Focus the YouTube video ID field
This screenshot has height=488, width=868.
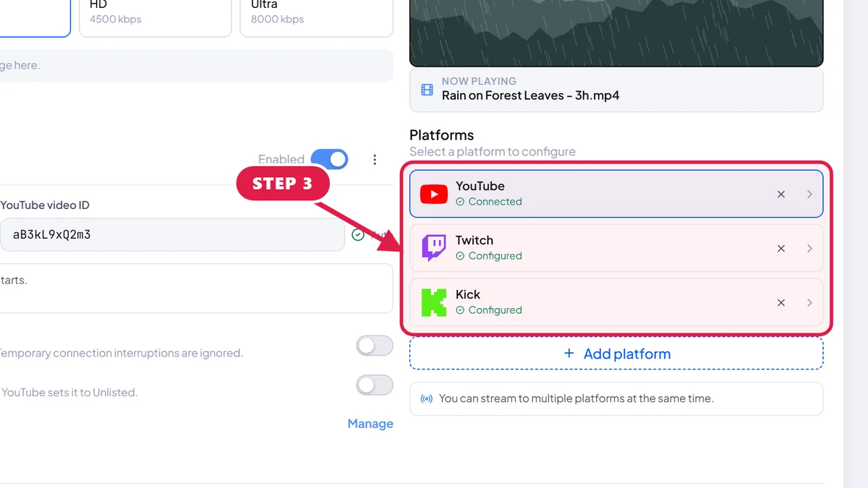click(x=172, y=234)
